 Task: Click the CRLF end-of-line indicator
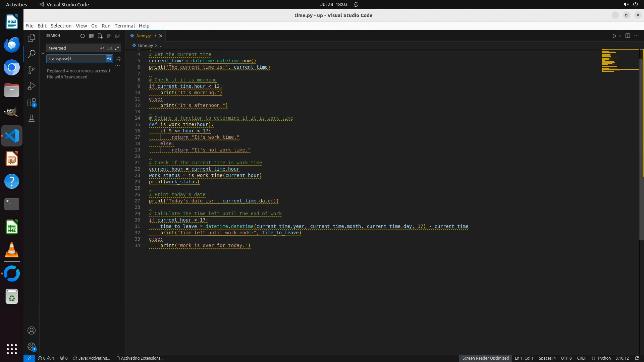pos(581,358)
